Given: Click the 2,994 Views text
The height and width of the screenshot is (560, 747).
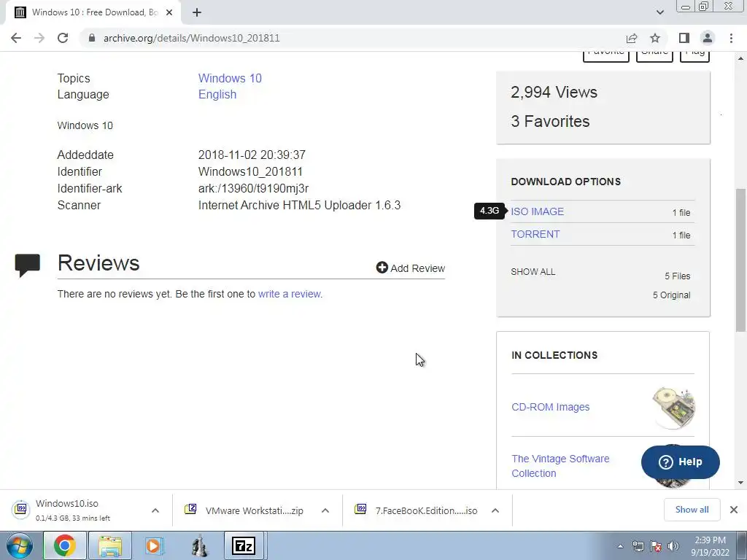Looking at the screenshot, I should point(554,92).
